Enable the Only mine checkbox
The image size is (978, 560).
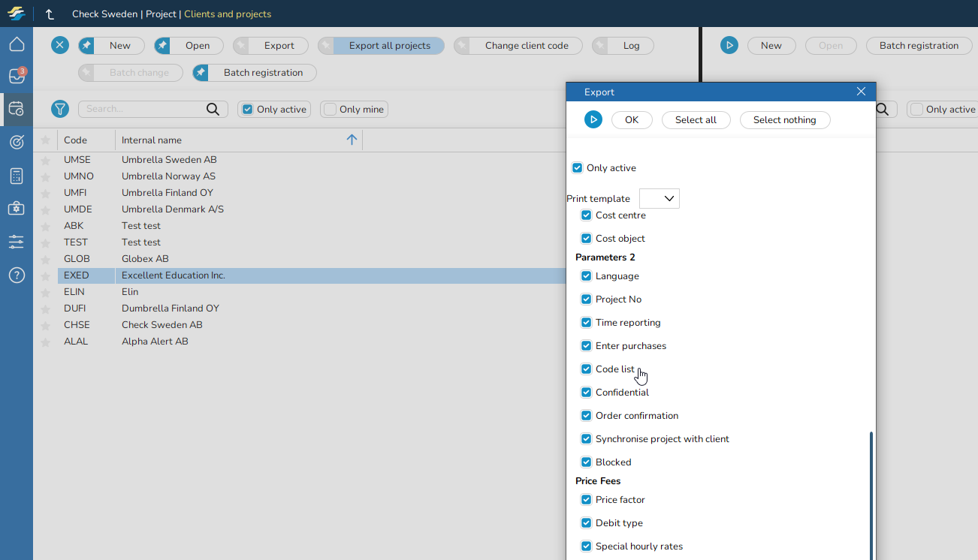tap(330, 110)
